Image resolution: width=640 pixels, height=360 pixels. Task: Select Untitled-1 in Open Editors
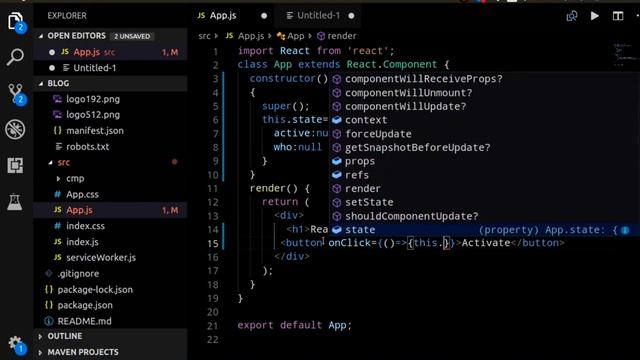tap(110, 68)
